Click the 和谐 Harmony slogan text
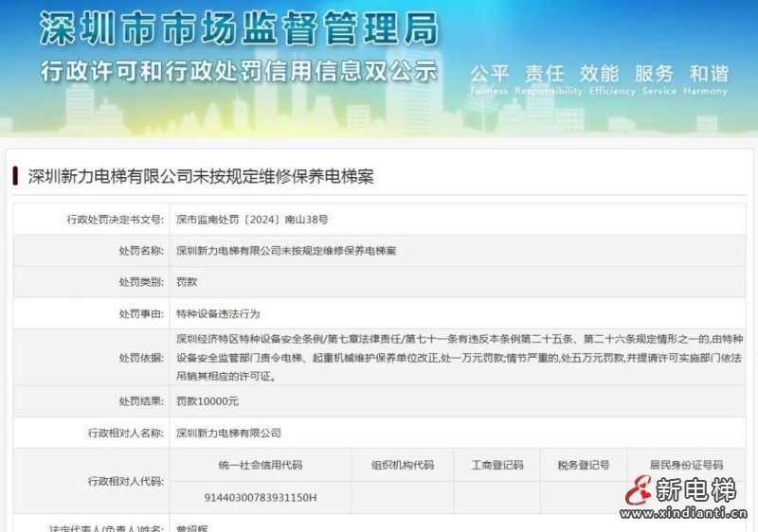 click(x=709, y=75)
